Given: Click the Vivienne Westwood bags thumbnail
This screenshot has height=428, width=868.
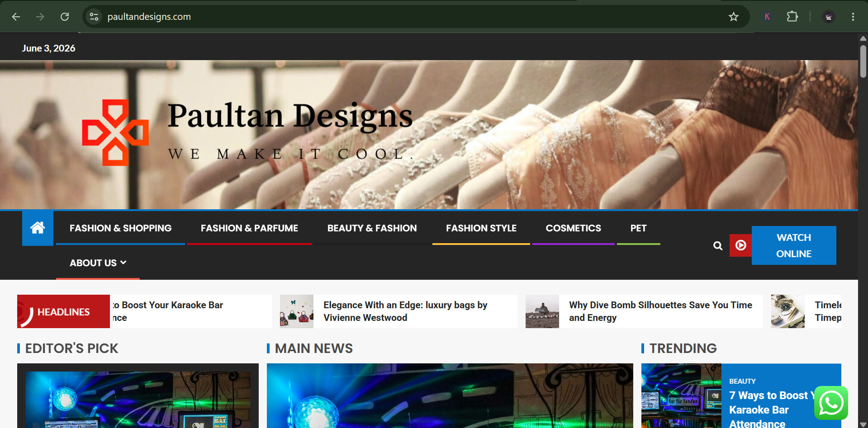Looking at the screenshot, I should point(297,311).
